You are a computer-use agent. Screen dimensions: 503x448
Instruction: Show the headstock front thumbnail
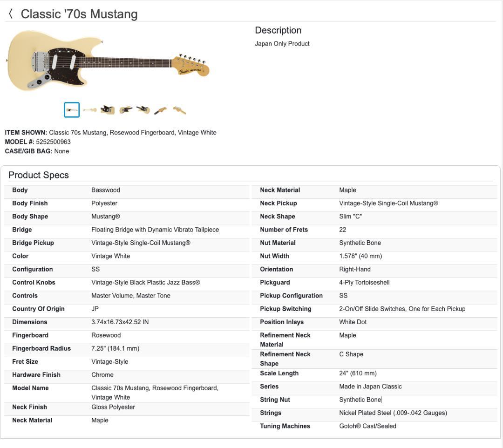click(161, 110)
